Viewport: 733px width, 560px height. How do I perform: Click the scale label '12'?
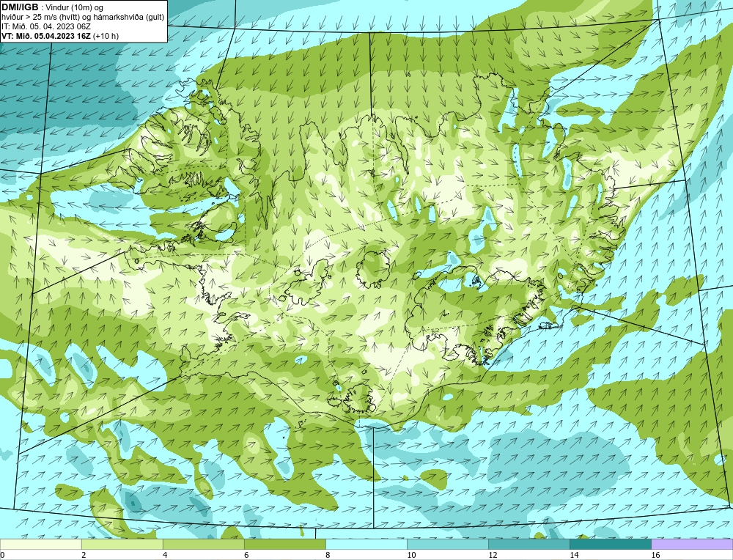493,555
